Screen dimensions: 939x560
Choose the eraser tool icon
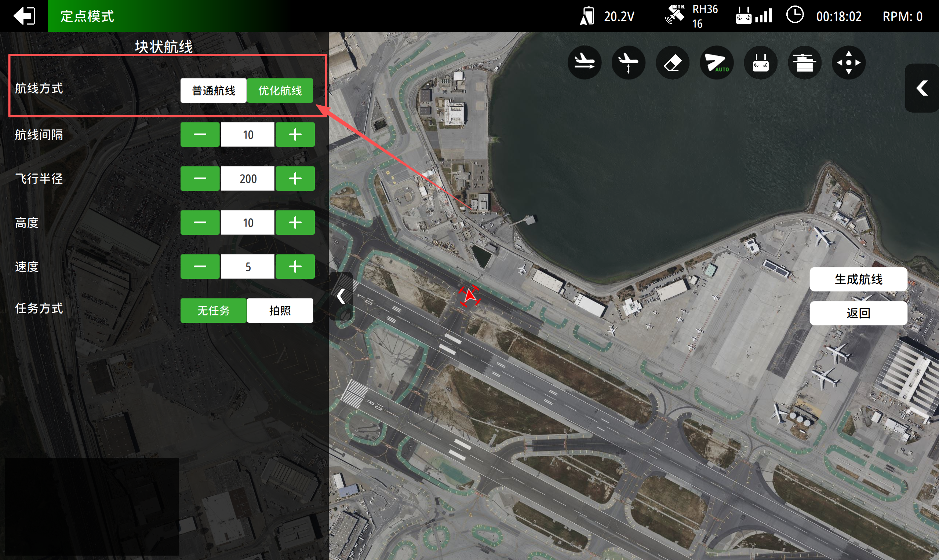coord(673,63)
